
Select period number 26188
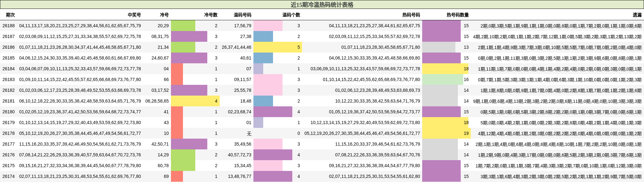pyautogui.click(x=9, y=26)
